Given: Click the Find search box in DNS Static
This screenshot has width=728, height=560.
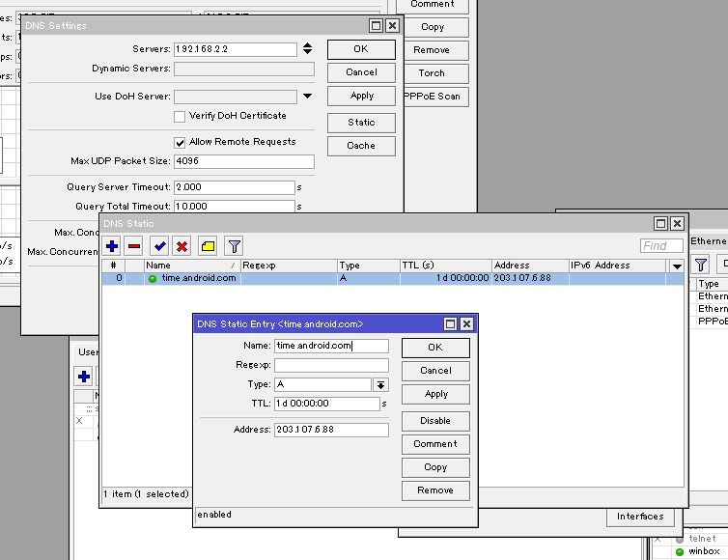Looking at the screenshot, I should point(661,246).
